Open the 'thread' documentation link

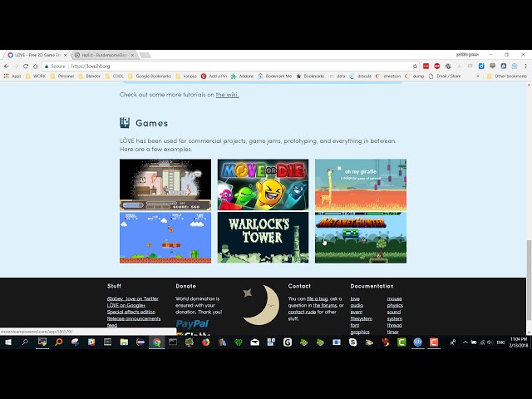pyautogui.click(x=394, y=325)
